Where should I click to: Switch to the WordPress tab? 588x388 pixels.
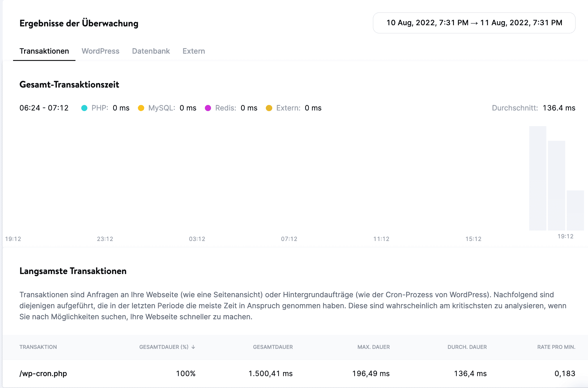click(100, 51)
